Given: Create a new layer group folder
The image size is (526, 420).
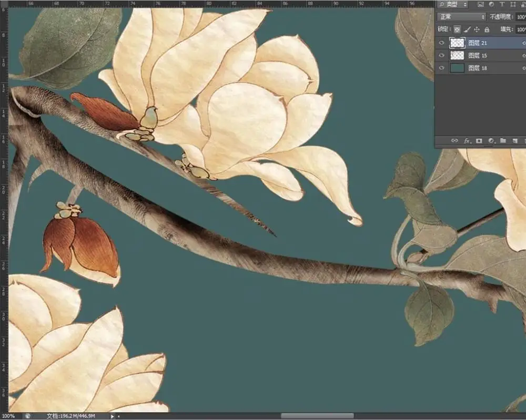Looking at the screenshot, I should tap(503, 141).
